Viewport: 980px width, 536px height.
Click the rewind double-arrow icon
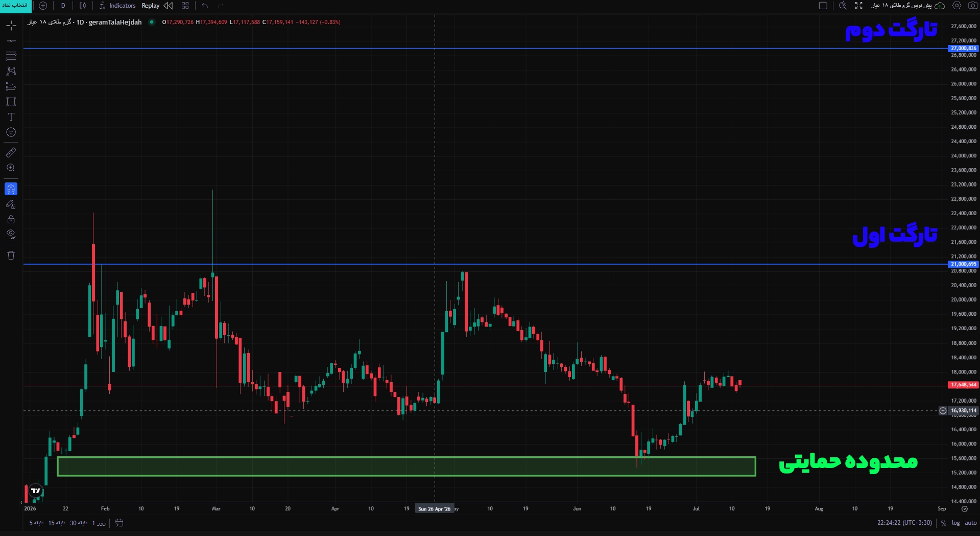tap(168, 6)
